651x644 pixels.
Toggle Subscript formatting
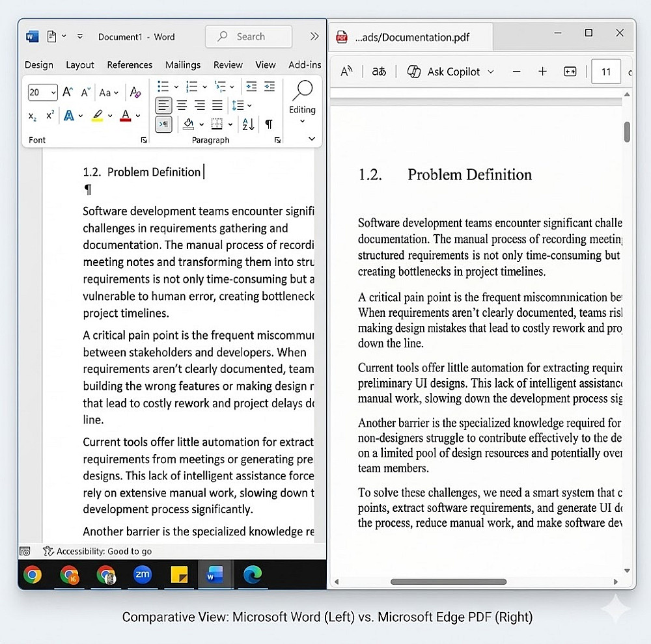tap(33, 116)
